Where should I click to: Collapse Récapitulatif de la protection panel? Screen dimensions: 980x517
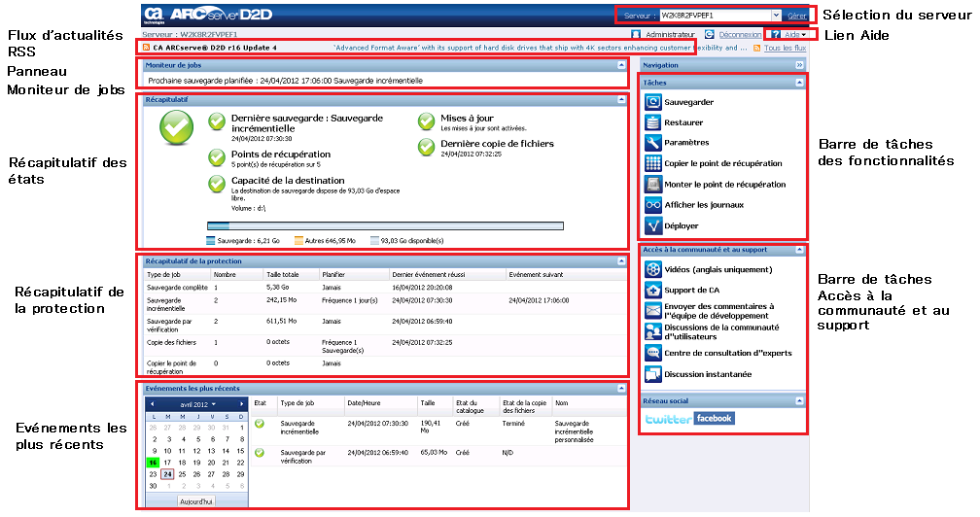[x=621, y=261]
